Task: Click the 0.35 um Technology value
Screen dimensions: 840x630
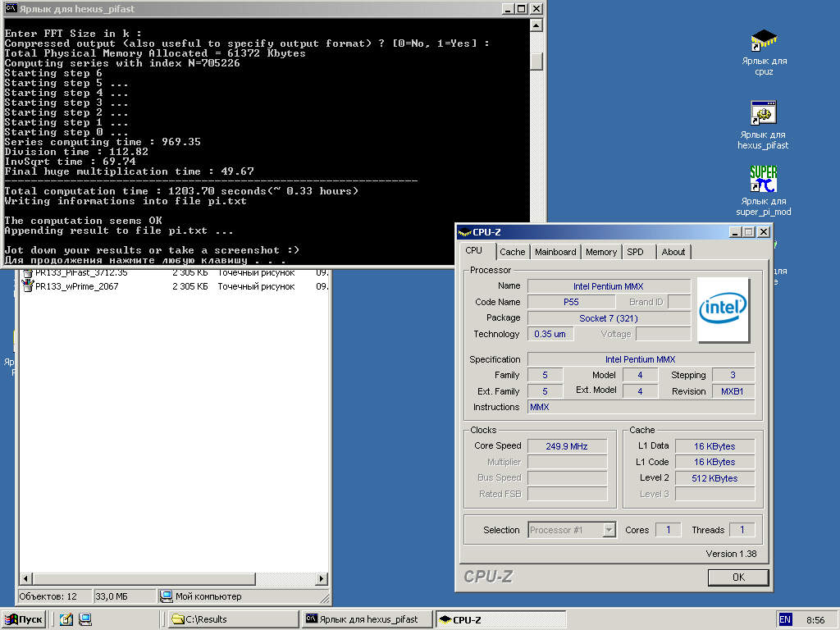Action: click(550, 334)
